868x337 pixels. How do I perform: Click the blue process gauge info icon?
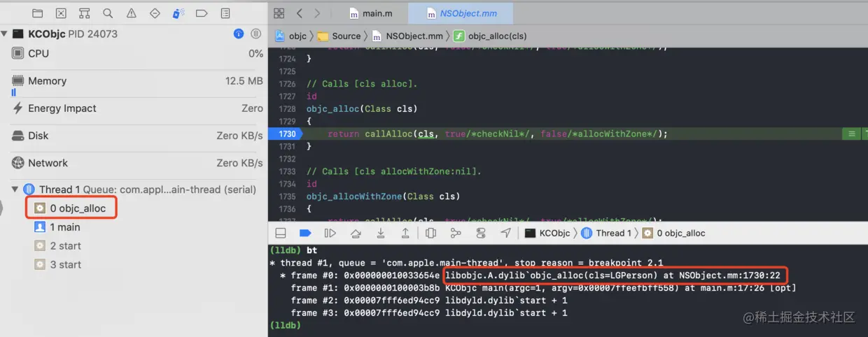pyautogui.click(x=239, y=34)
